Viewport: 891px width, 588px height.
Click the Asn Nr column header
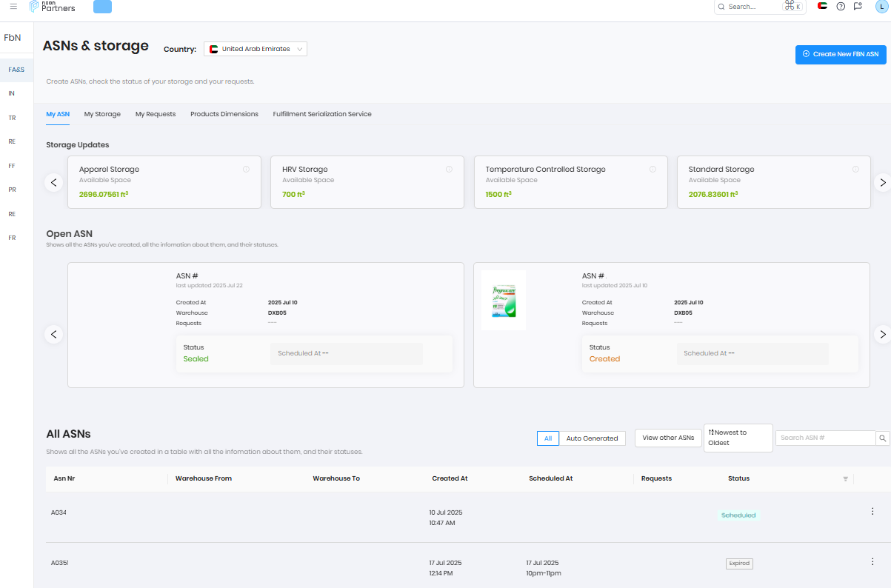click(x=64, y=478)
